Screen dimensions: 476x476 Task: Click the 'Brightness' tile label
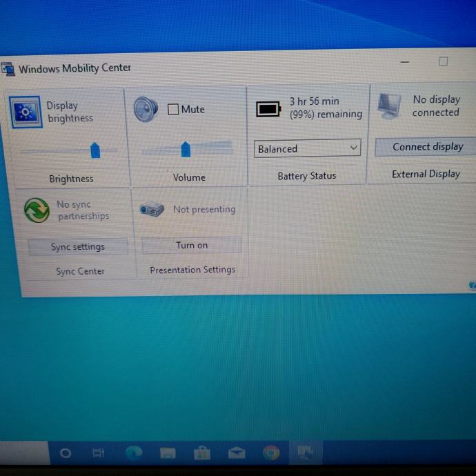click(71, 179)
